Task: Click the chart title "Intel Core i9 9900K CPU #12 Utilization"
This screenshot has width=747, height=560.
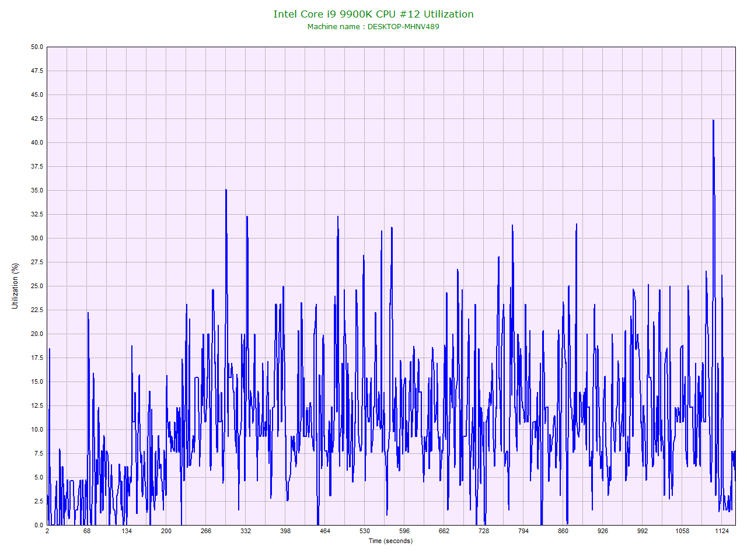Action: pyautogui.click(x=373, y=14)
